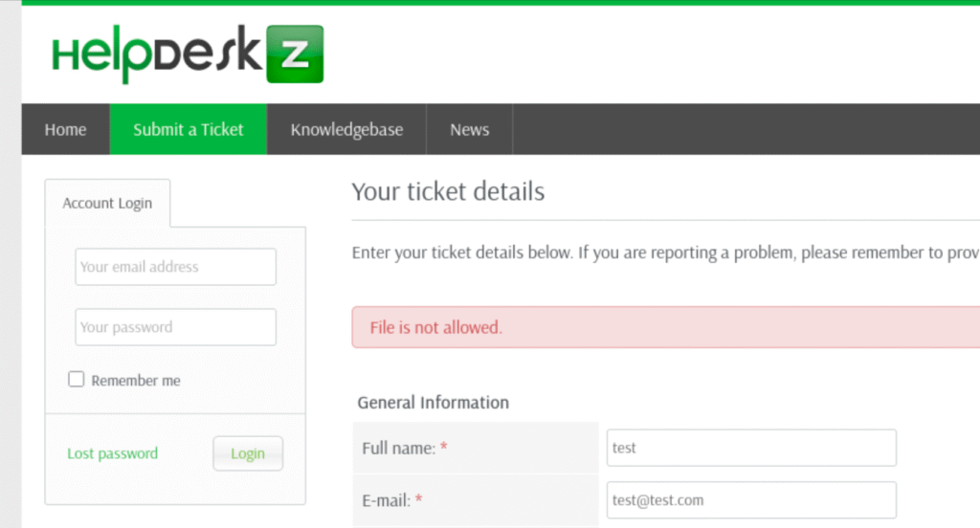980x528 pixels.
Task: Click the HelpDeskZ logo text
Action: [x=156, y=55]
